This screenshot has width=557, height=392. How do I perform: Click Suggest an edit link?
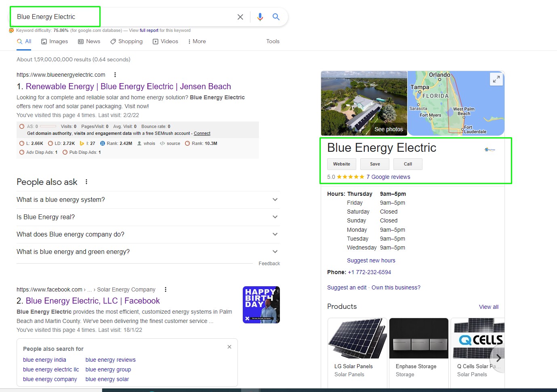347,287
